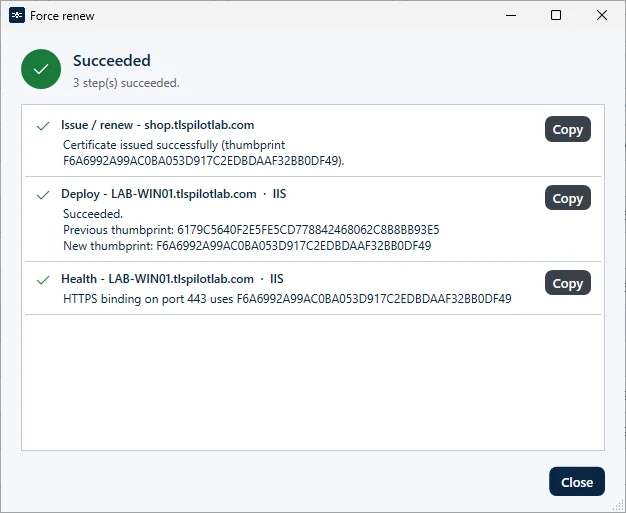Click the Force renew app icon in the title bar
Image resolution: width=626 pixels, height=513 pixels.
coord(17,16)
